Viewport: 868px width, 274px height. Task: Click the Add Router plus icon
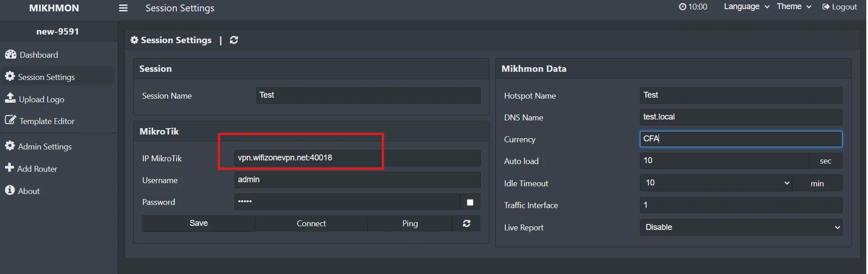[10, 168]
